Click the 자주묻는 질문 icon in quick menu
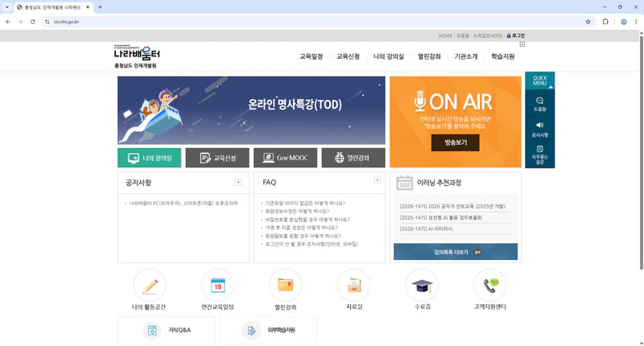 tap(539, 154)
